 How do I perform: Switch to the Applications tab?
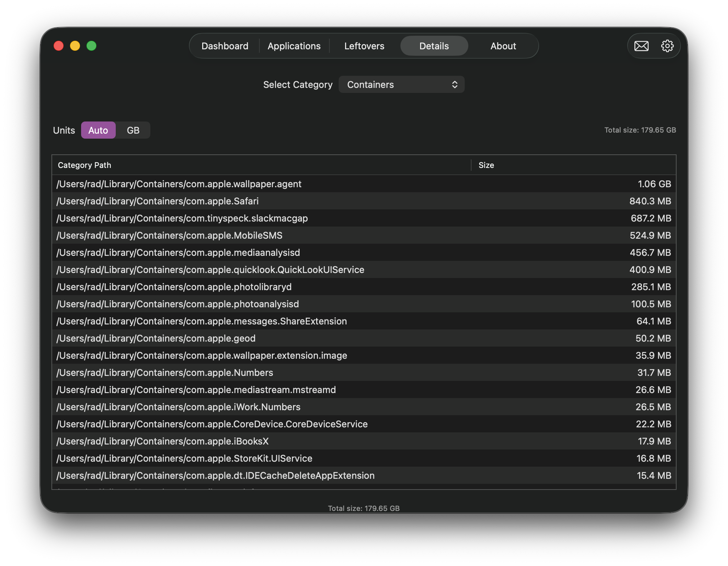[x=294, y=46]
